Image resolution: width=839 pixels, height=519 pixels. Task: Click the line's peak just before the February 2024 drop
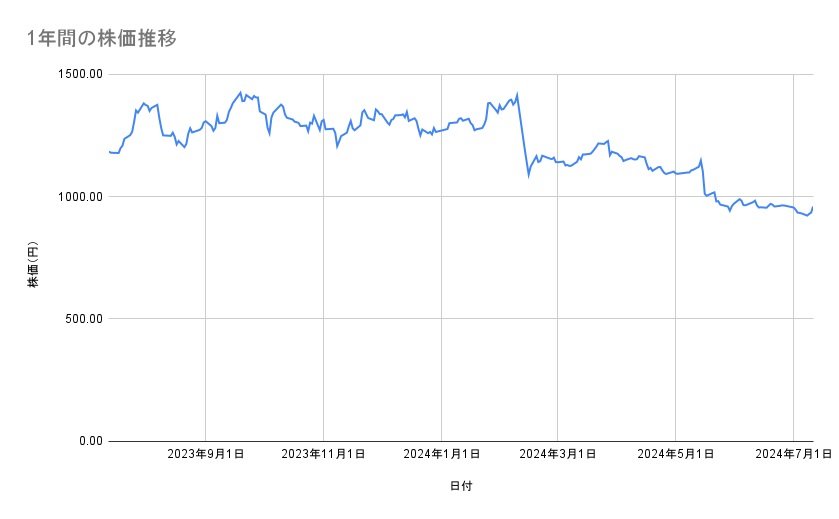pos(517,94)
